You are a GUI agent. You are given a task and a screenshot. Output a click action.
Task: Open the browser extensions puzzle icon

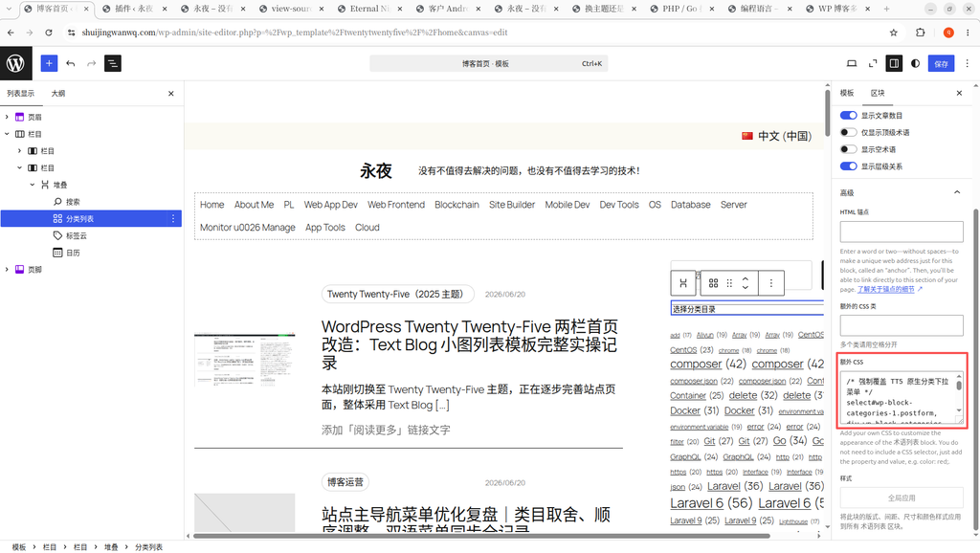[920, 33]
